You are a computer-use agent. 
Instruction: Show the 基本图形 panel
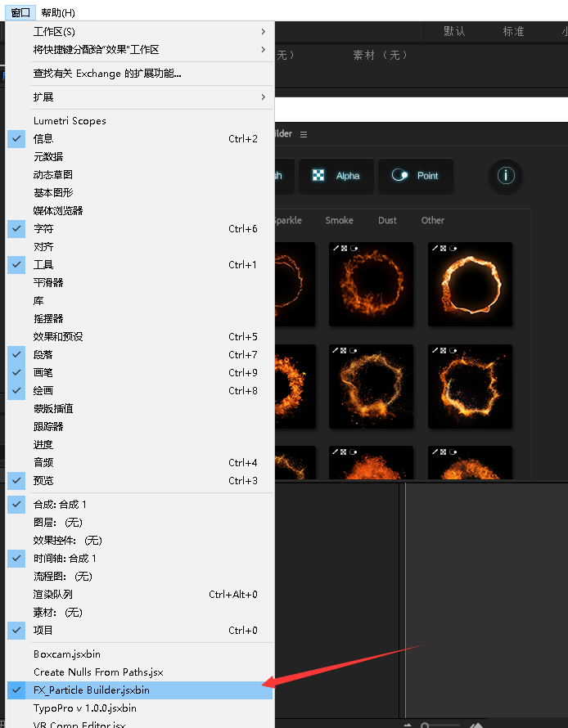tap(140, 193)
